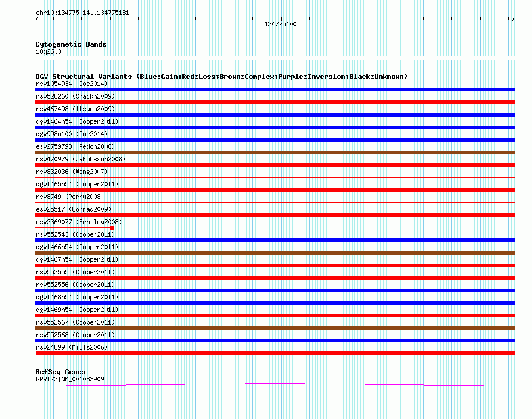The height and width of the screenshot is (419, 532).
Task: Open variant dgv1466n54 (Cooper2011) label
Action: pos(77,247)
